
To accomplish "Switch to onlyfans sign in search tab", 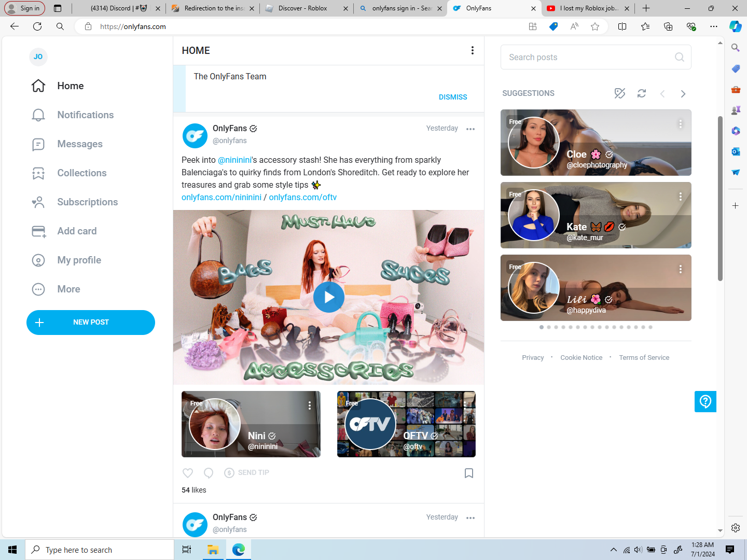I will pos(400,8).
